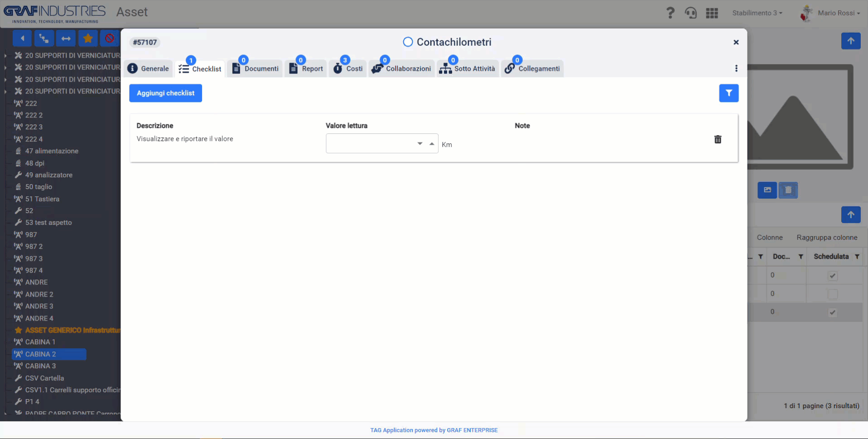Click the back arrow button in sidebar toolbar
Image resolution: width=868 pixels, height=439 pixels.
pyautogui.click(x=22, y=39)
